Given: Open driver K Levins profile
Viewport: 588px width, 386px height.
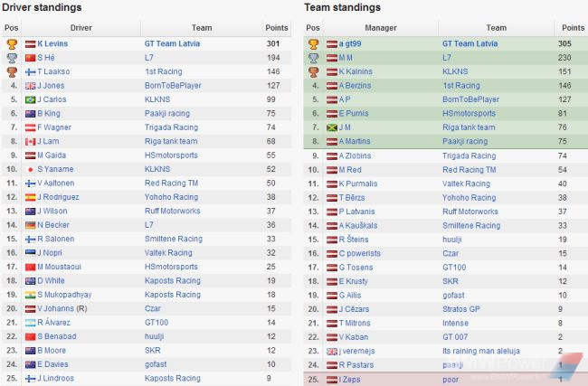Looking at the screenshot, I should [x=52, y=43].
